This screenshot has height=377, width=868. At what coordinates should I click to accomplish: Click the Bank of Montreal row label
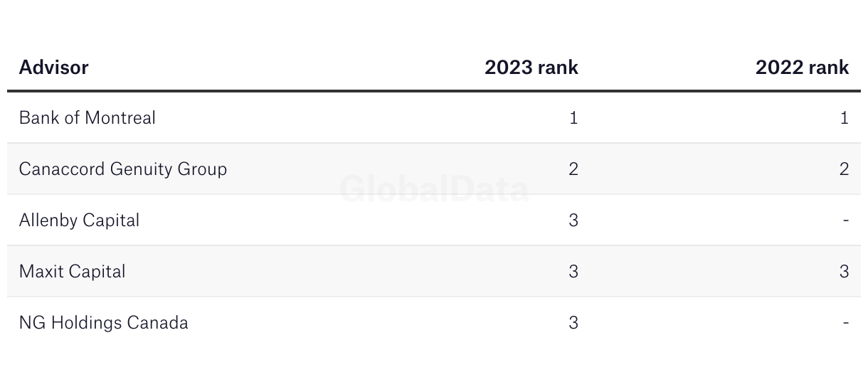[x=87, y=117]
